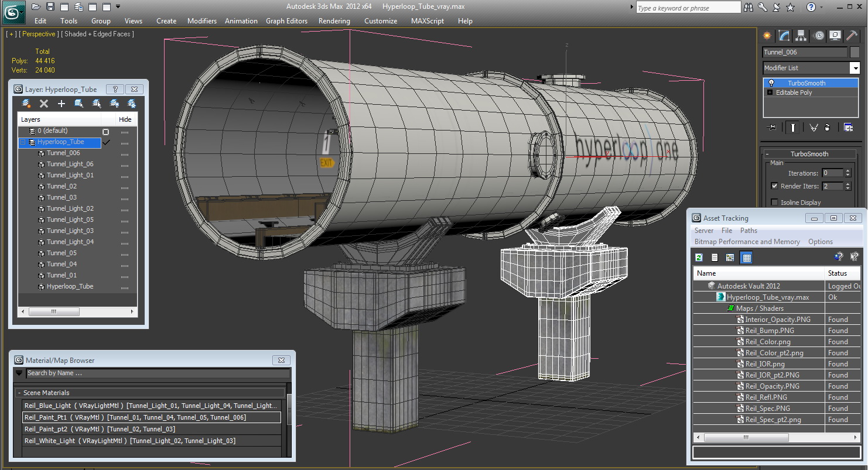Image resolution: width=868 pixels, height=470 pixels.
Task: Click the favorites star icon in title bar
Action: 790,7
